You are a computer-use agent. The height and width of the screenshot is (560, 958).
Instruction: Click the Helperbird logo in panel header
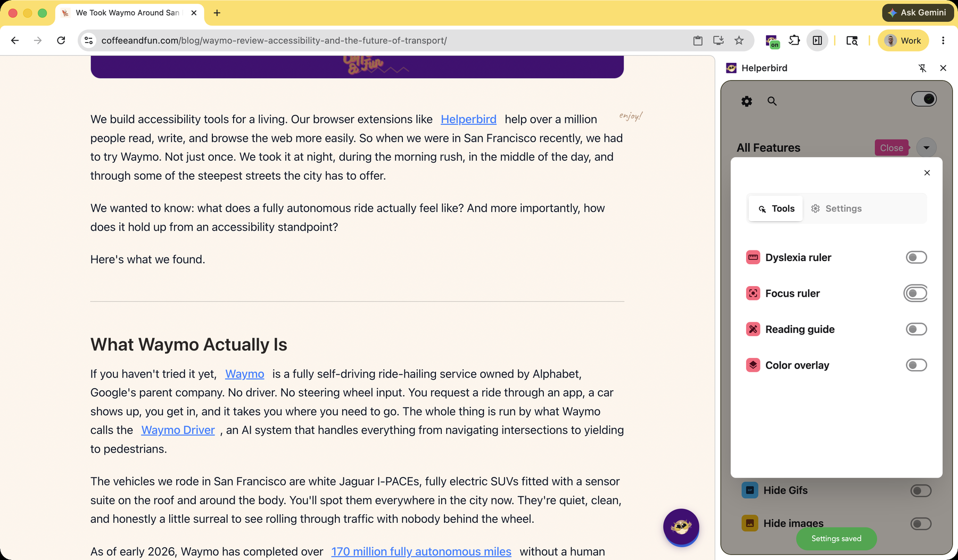click(x=731, y=68)
